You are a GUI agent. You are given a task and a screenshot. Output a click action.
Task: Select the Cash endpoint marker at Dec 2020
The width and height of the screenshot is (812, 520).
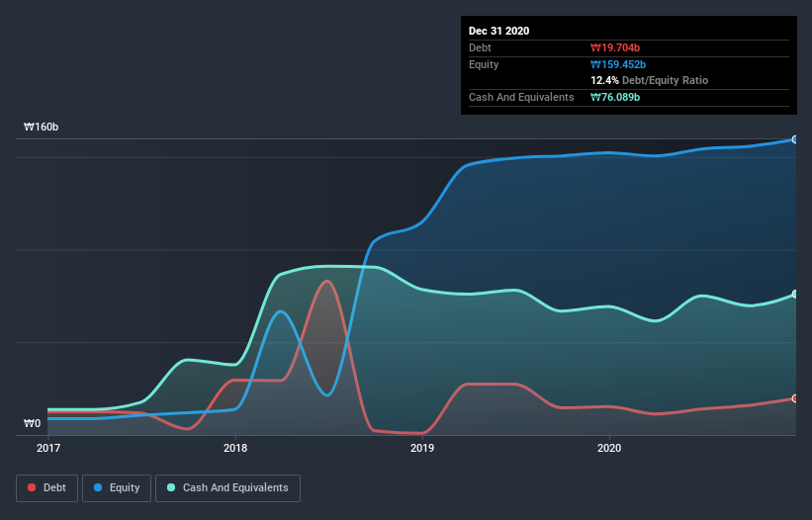795,294
